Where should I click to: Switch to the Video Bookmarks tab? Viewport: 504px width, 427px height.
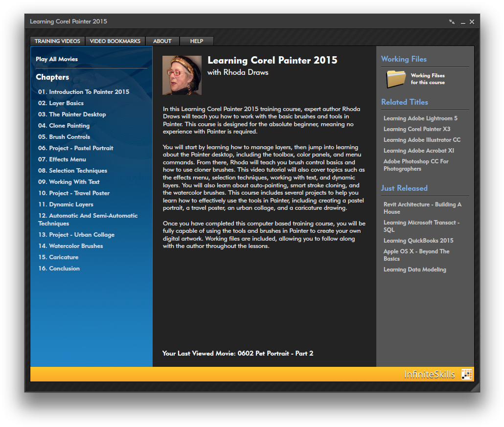tap(115, 41)
